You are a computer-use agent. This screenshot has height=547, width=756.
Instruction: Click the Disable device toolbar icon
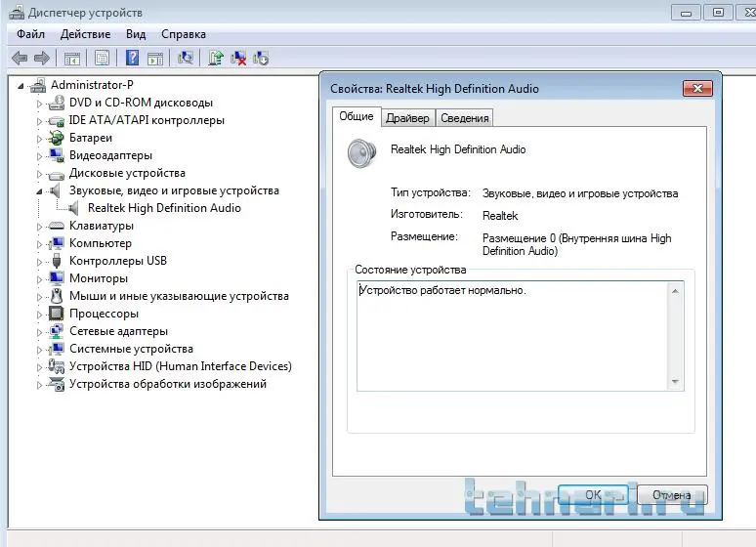point(261,59)
